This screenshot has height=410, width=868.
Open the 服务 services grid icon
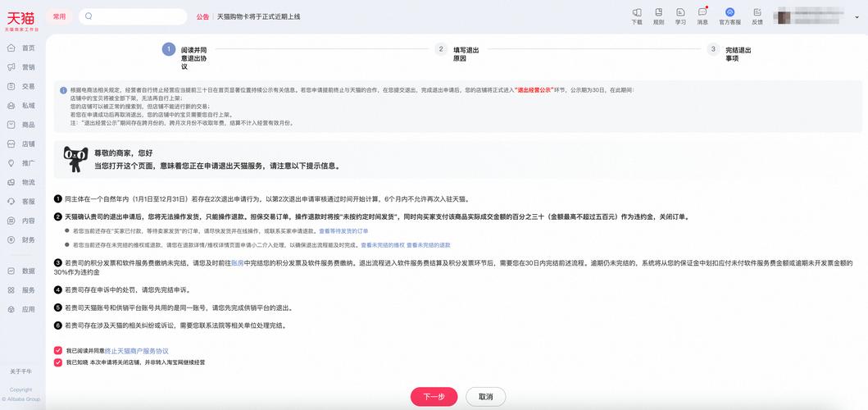11,290
